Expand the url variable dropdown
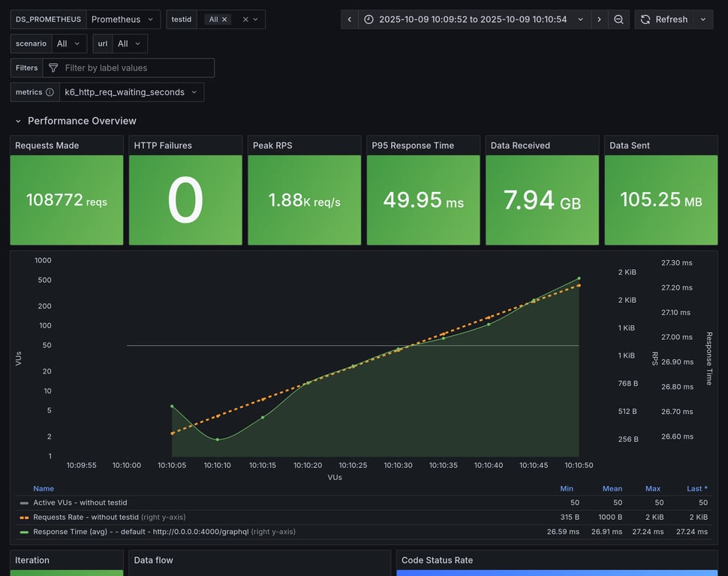This screenshot has height=576, width=728. tap(130, 43)
